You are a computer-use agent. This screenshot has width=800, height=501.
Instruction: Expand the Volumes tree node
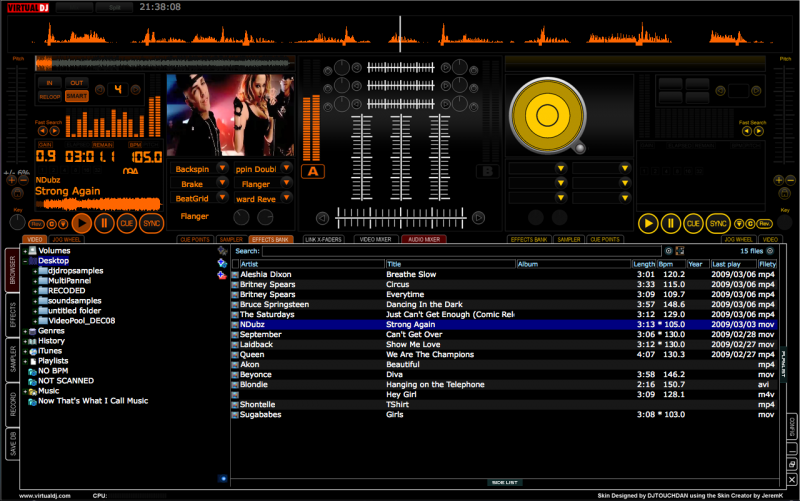(x=24, y=251)
